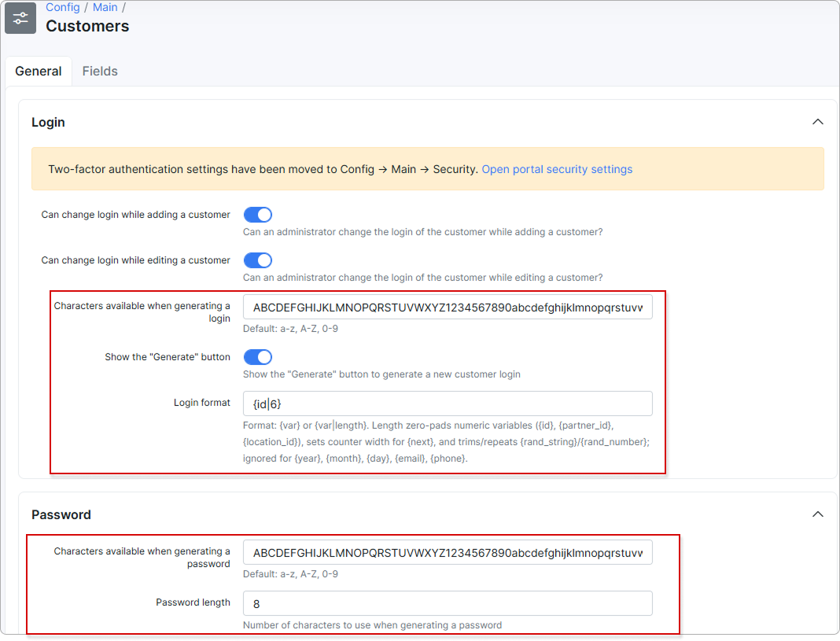Collapse the Login section chevron
840x641 pixels.
pos(817,122)
